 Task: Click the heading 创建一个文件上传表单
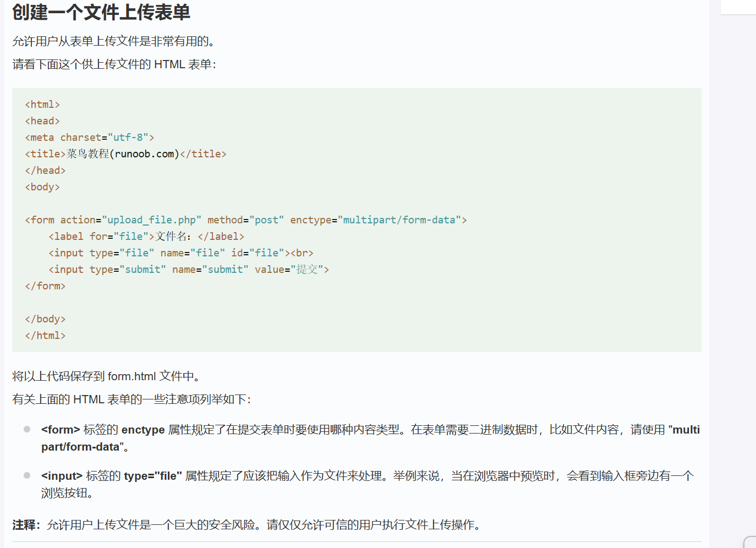(x=101, y=12)
